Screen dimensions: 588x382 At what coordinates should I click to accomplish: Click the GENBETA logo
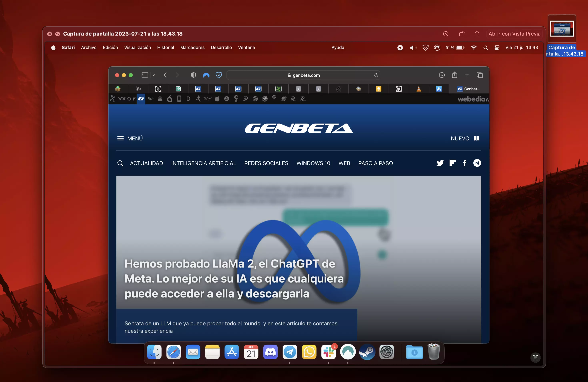299,128
